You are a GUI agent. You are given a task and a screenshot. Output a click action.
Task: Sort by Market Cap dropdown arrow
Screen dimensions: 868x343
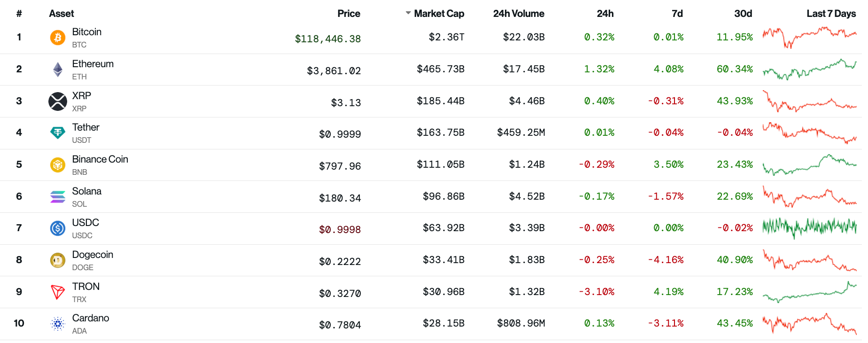408,13
